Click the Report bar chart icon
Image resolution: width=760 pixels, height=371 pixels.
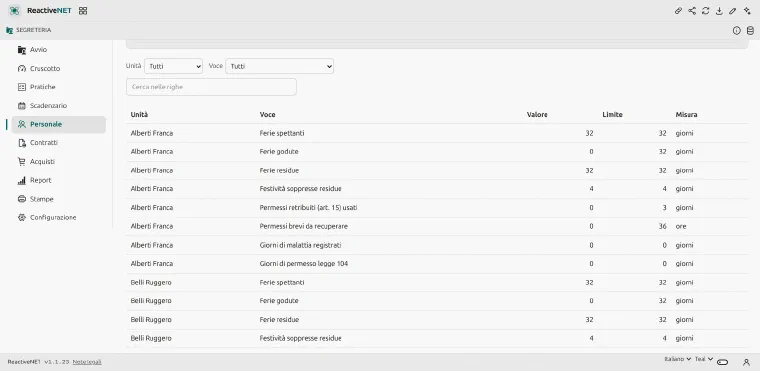click(x=21, y=180)
